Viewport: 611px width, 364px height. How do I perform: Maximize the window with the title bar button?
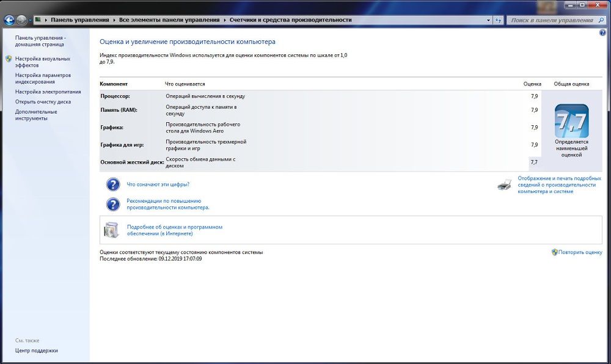pos(582,5)
